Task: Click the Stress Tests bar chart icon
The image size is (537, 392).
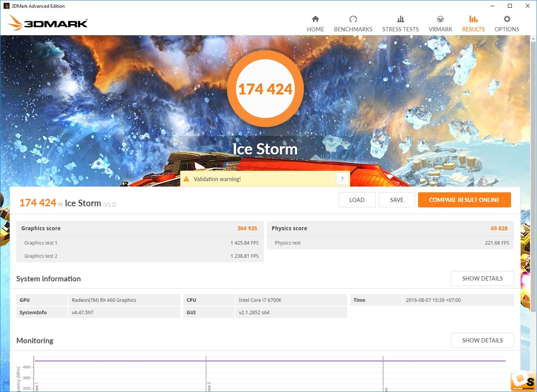Action: click(x=401, y=19)
